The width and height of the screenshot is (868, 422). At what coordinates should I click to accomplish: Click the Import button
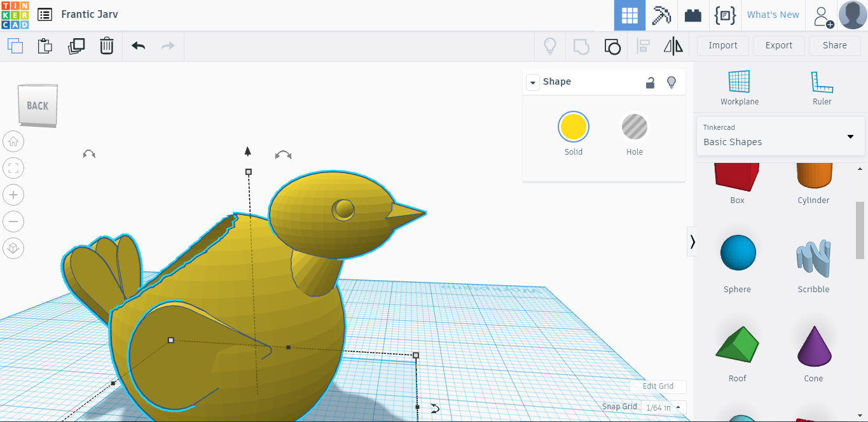coord(723,45)
